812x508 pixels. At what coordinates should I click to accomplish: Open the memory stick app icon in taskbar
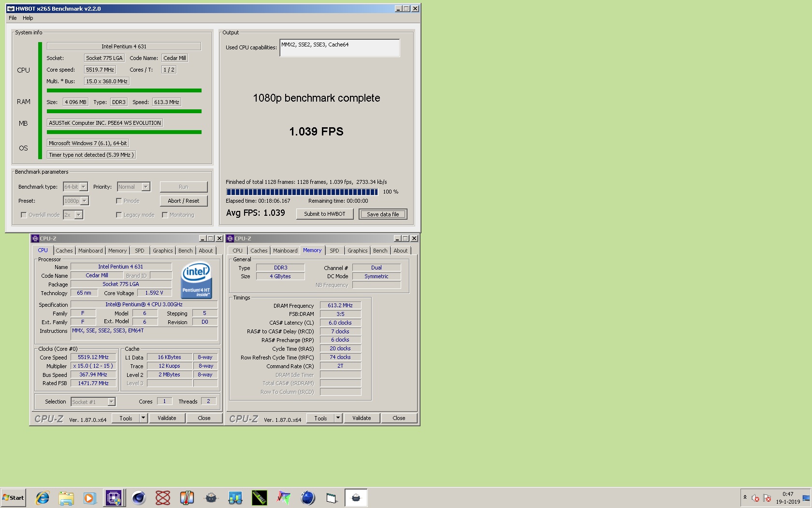pos(260,498)
